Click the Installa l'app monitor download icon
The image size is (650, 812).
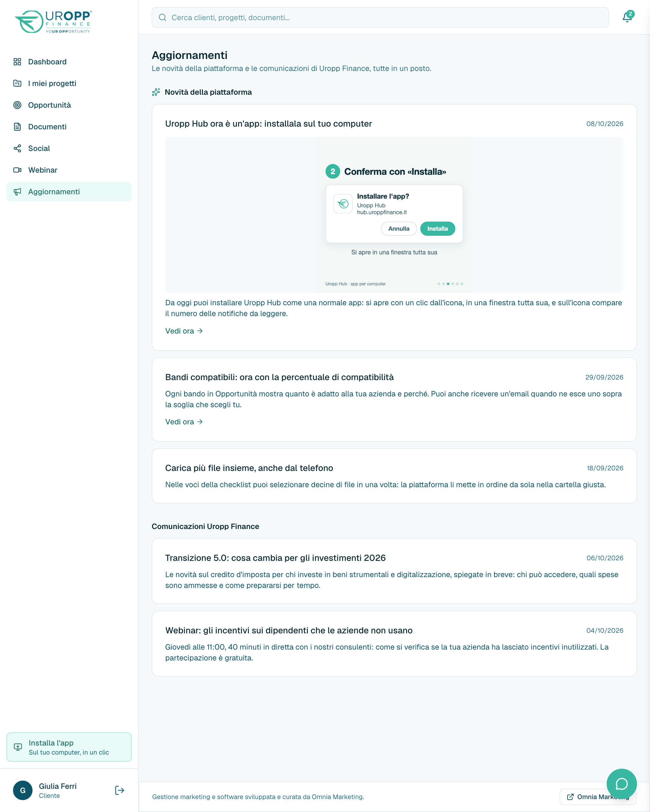18,747
